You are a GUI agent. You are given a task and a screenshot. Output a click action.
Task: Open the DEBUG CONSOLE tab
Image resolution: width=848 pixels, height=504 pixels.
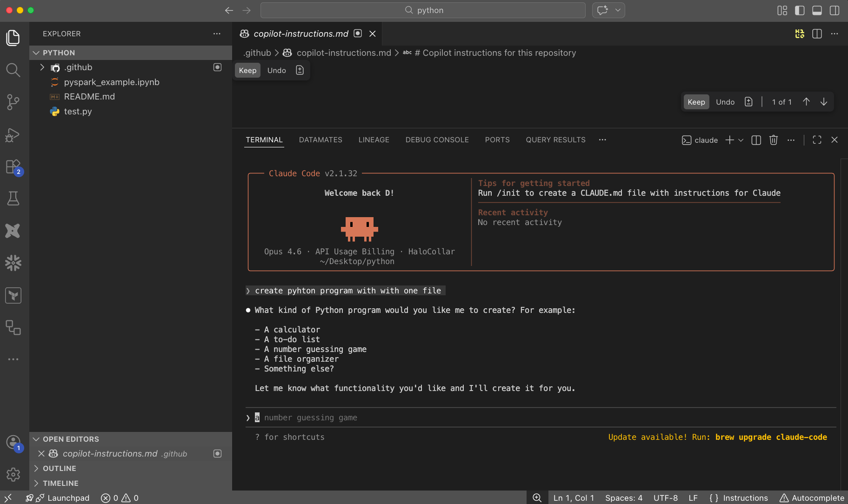437,139
